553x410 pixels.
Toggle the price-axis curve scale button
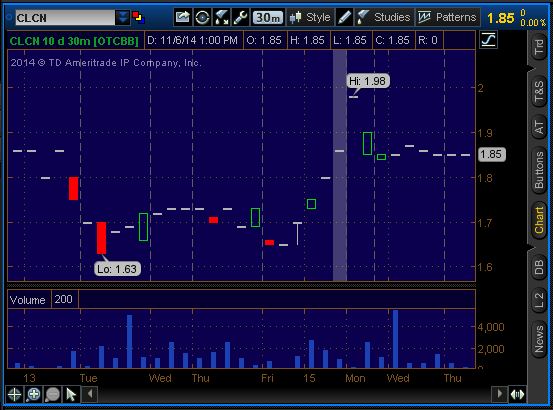click(x=488, y=39)
